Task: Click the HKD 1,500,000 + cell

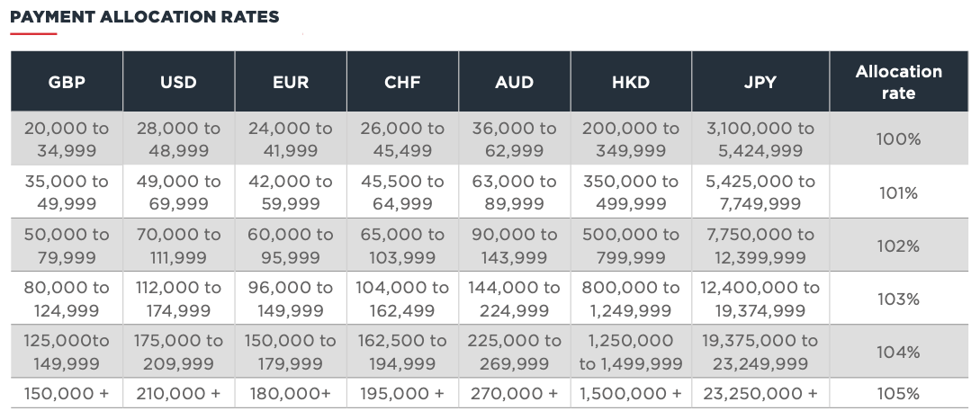Action: (630, 393)
